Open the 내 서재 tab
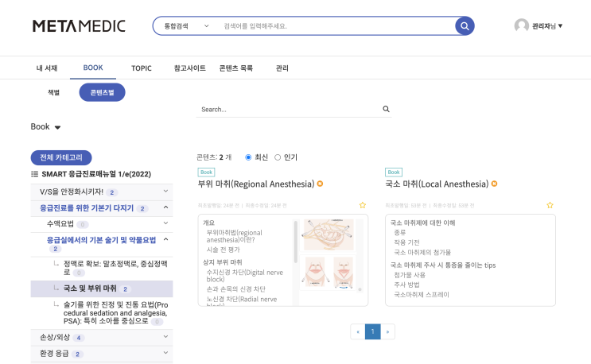Screen dimensions: 591x364 pyautogui.click(x=47, y=68)
